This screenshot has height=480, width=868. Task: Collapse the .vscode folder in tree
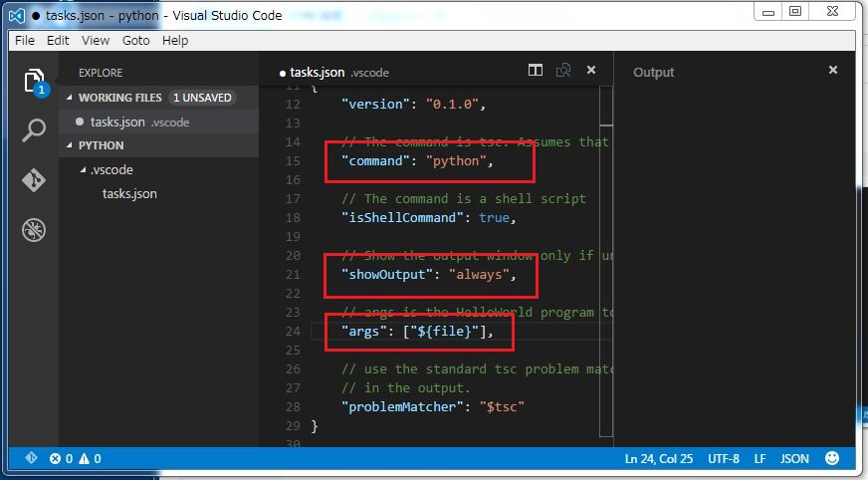(x=83, y=169)
